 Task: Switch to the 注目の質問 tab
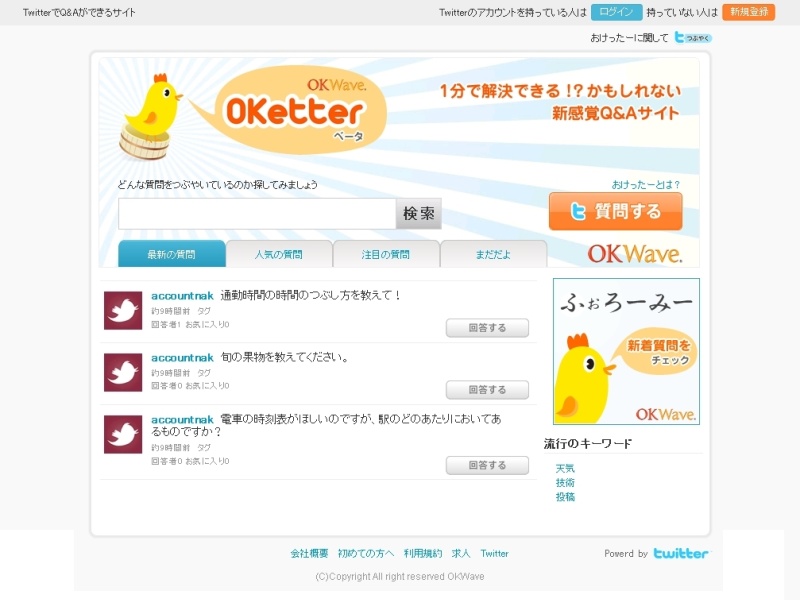tap(386, 254)
